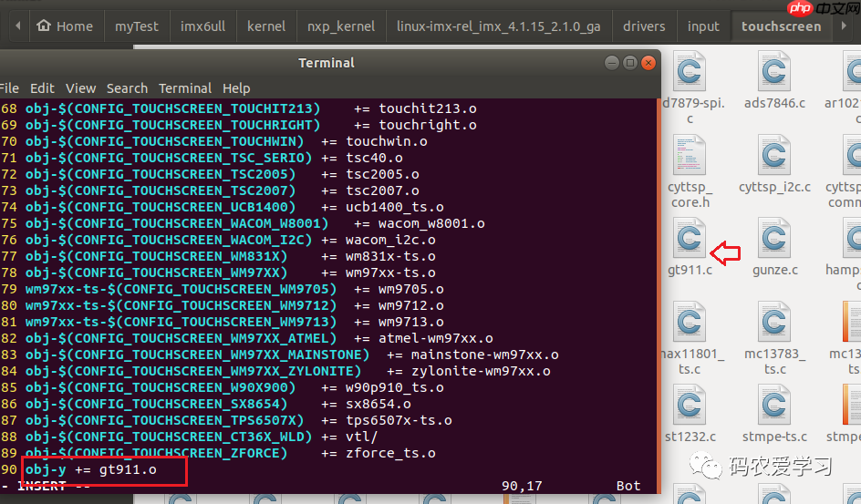Viewport: 861px width, 504px height.
Task: Click line 89 zforce_ts.o text
Action: tap(390, 454)
